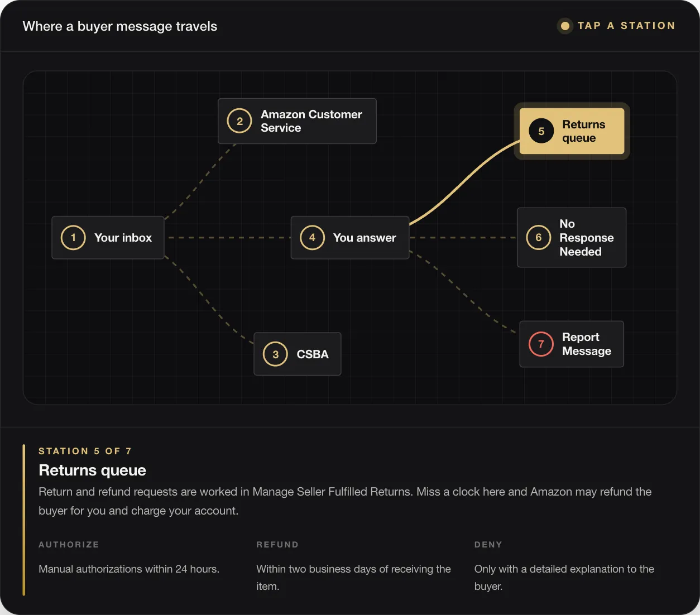Click the number 3 circle on CSBA
The height and width of the screenshot is (615, 700).
click(275, 354)
